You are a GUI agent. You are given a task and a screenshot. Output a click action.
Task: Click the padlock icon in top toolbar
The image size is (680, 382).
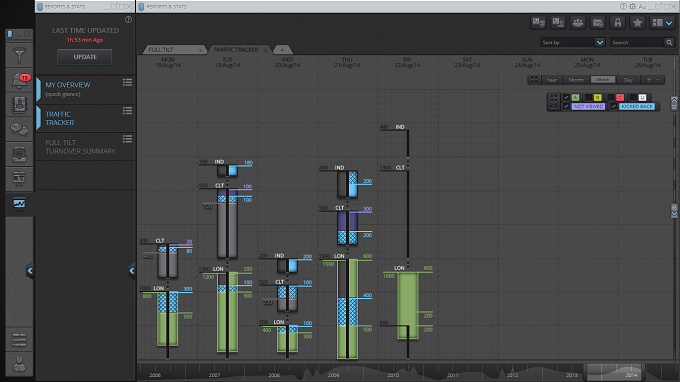point(618,23)
